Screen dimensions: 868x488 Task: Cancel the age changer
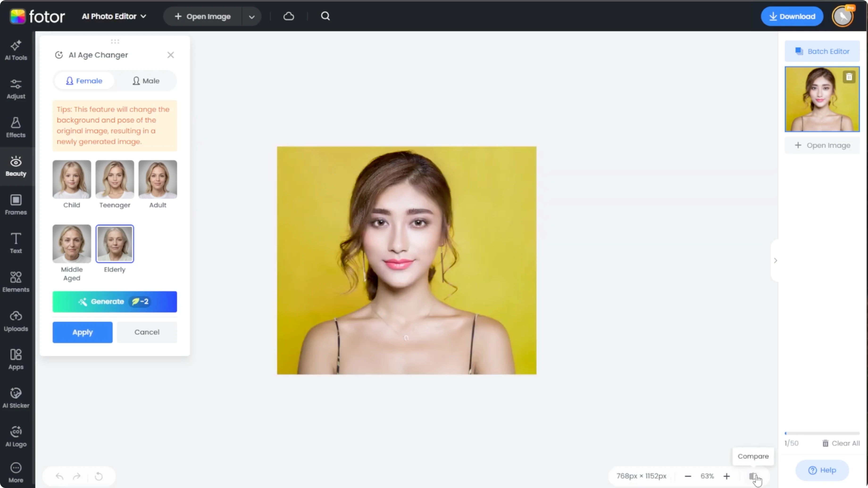[x=147, y=332]
